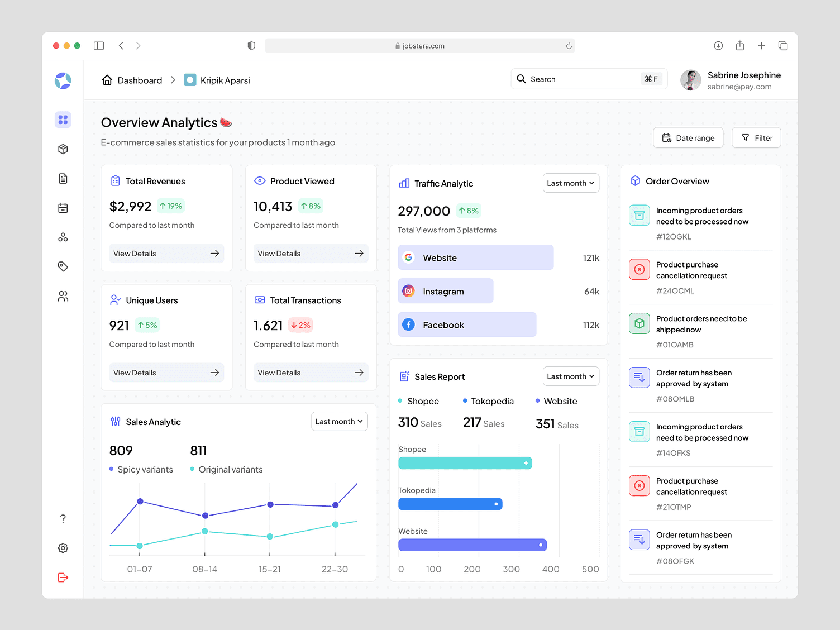View Details for Total Transactions
Viewport: 840px width, 630px height.
pyautogui.click(x=311, y=373)
